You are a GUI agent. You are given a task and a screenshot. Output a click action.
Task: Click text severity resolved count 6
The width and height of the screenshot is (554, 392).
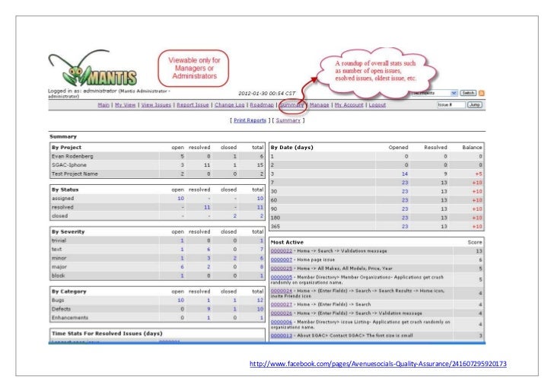(209, 250)
